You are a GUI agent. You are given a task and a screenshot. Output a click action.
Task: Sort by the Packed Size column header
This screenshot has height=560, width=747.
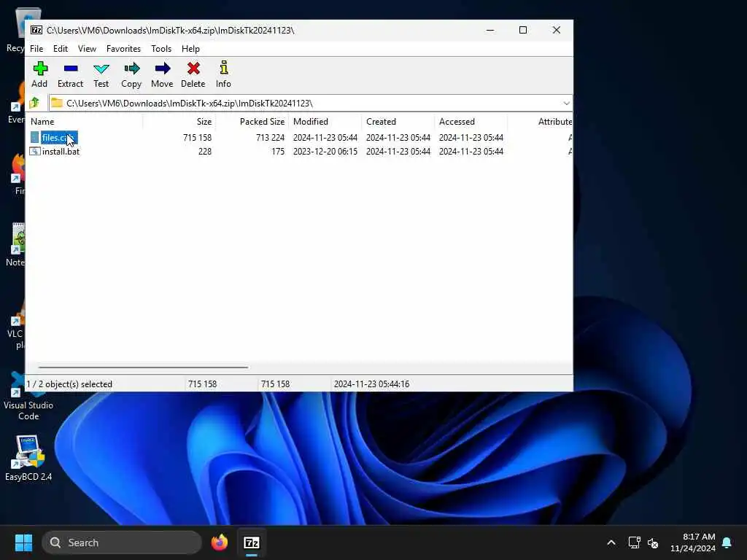pos(252,122)
